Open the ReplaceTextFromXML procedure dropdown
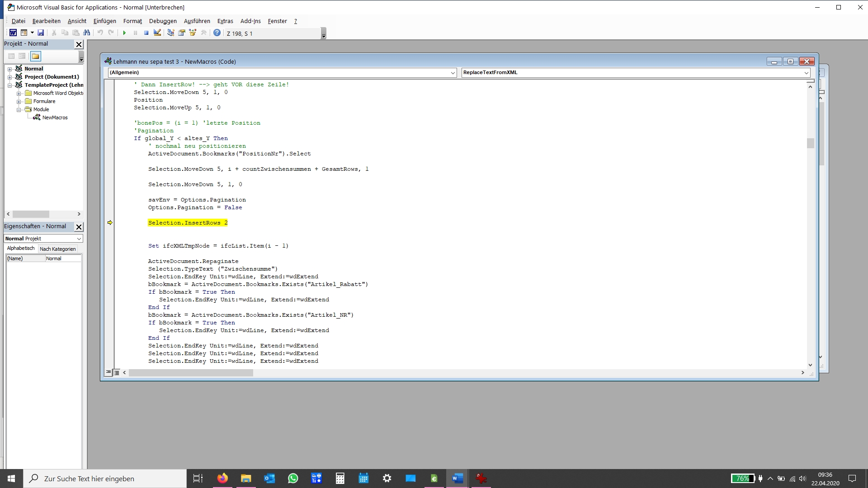This screenshot has width=868, height=488. click(x=806, y=73)
